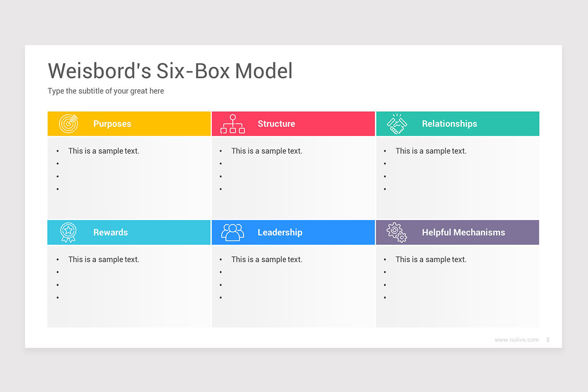The width and height of the screenshot is (588, 392).
Task: Select the Purposes heading text
Action: 112,124
